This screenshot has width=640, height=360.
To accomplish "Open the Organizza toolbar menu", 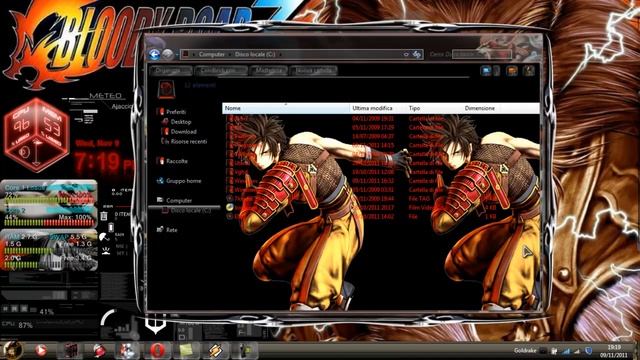I will [x=171, y=71].
